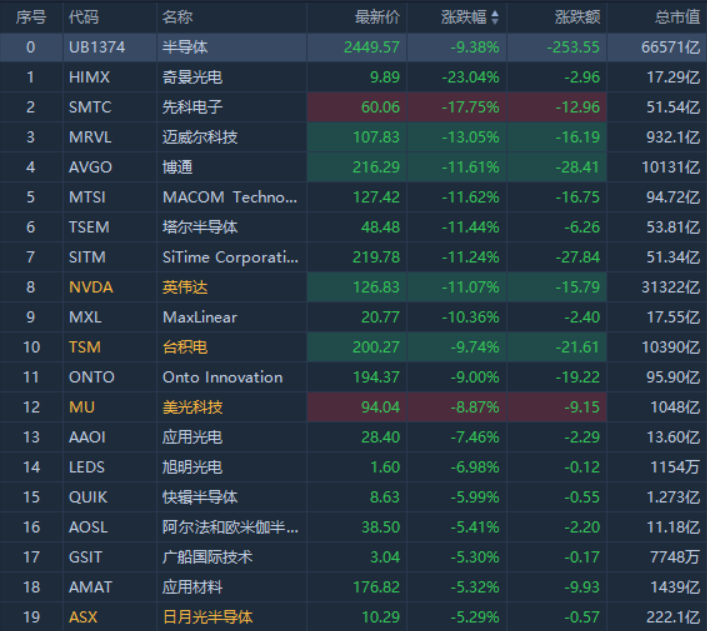Viewport: 707px width, 631px height.
Task: Sort by the 涨跌幅 column arrow icon
Action: (495, 17)
